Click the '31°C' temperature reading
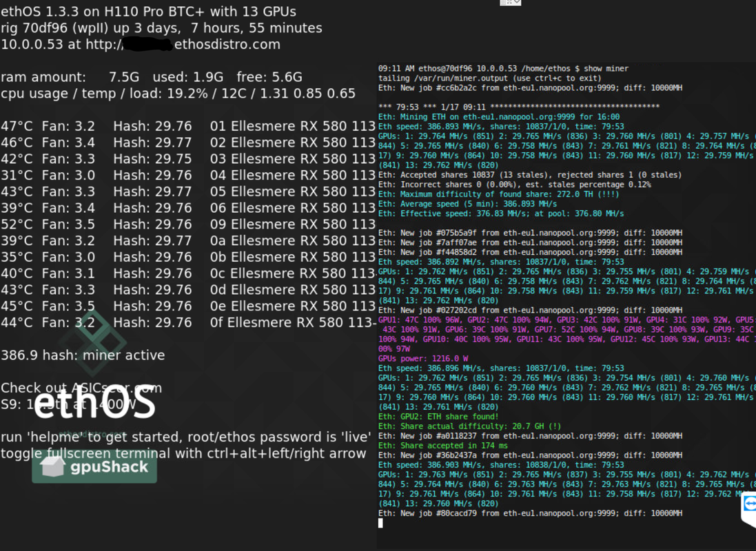 point(17,176)
